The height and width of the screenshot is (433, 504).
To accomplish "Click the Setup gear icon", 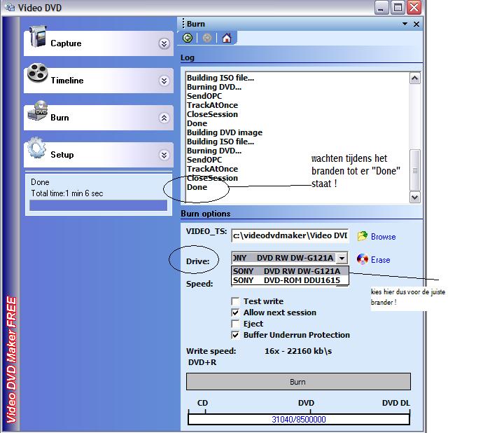I will (x=36, y=150).
